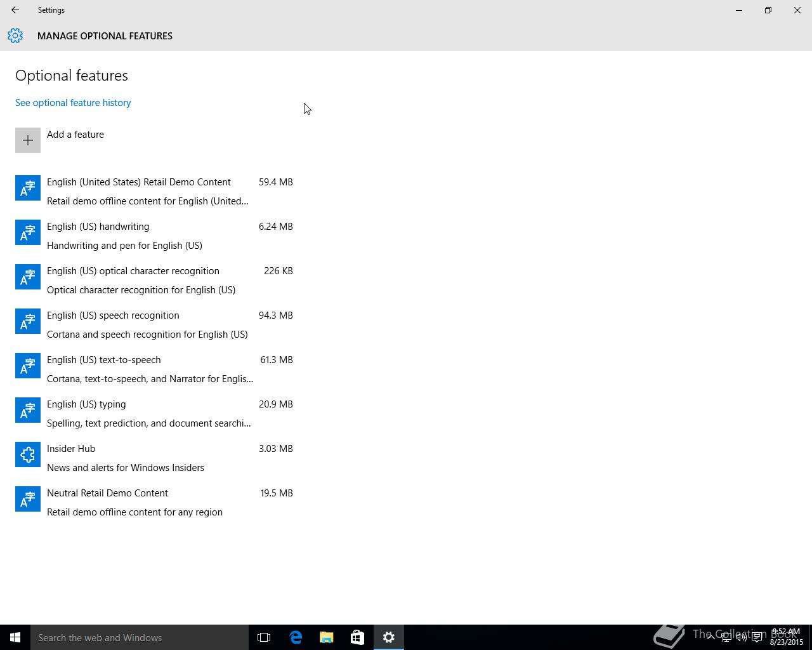This screenshot has height=650, width=812.
Task: Click the 61.3 MB size value
Action: coord(277,360)
